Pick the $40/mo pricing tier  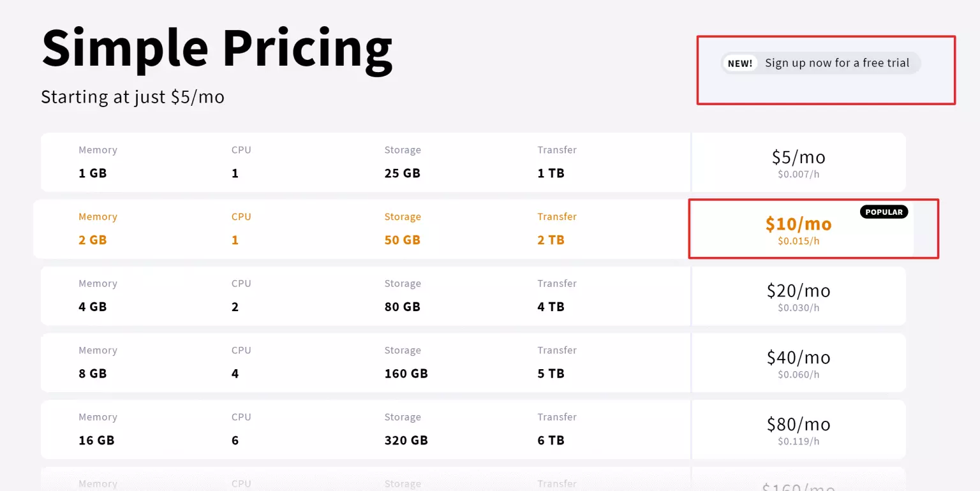coord(798,357)
